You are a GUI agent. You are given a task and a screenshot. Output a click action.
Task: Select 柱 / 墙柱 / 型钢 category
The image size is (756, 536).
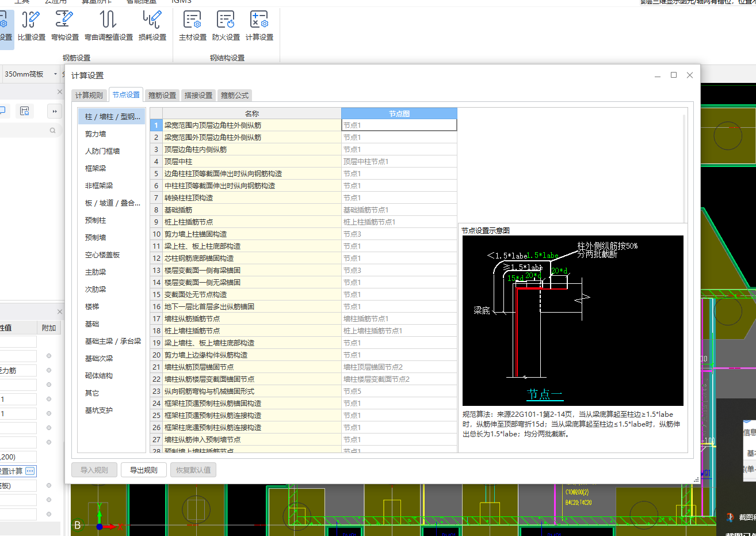pos(112,116)
